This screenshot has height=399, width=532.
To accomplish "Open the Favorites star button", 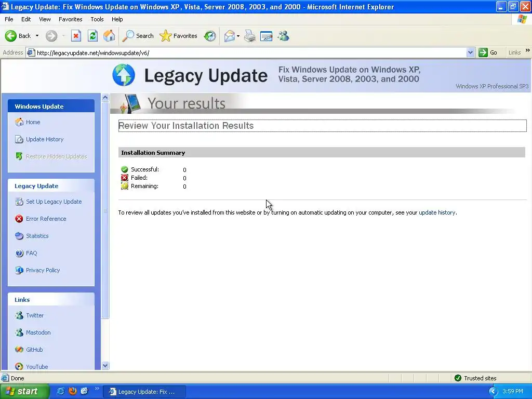I will click(178, 36).
